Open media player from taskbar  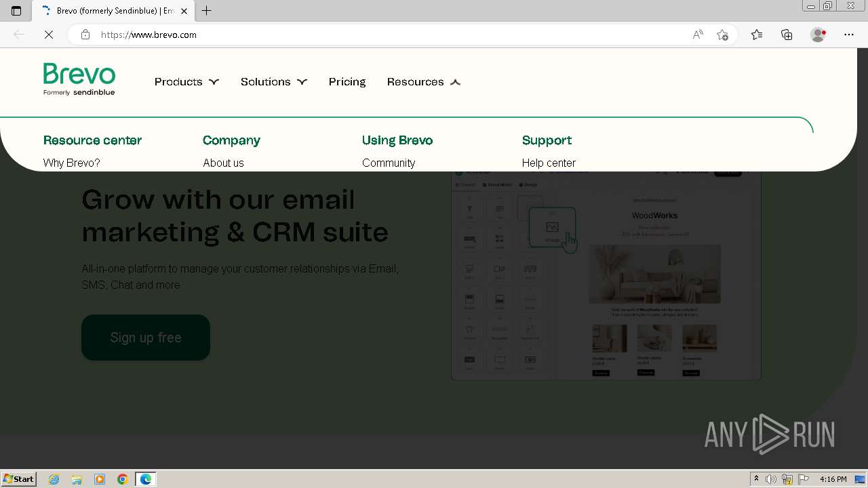click(100, 479)
